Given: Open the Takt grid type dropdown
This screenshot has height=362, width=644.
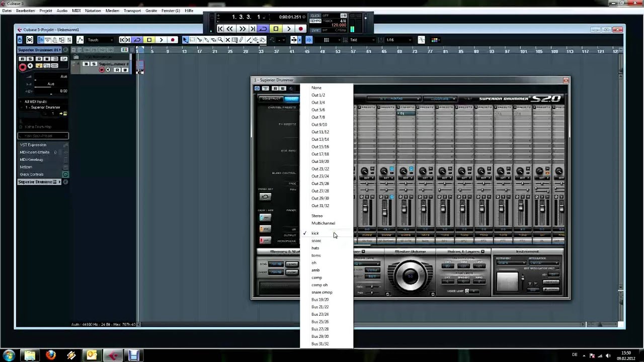Looking at the screenshot, I should coord(362,40).
